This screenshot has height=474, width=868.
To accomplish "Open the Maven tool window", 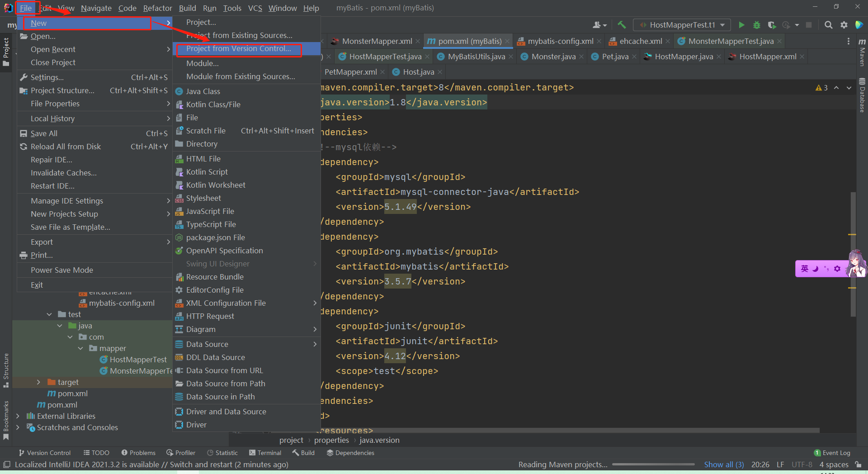I will pyautogui.click(x=862, y=52).
